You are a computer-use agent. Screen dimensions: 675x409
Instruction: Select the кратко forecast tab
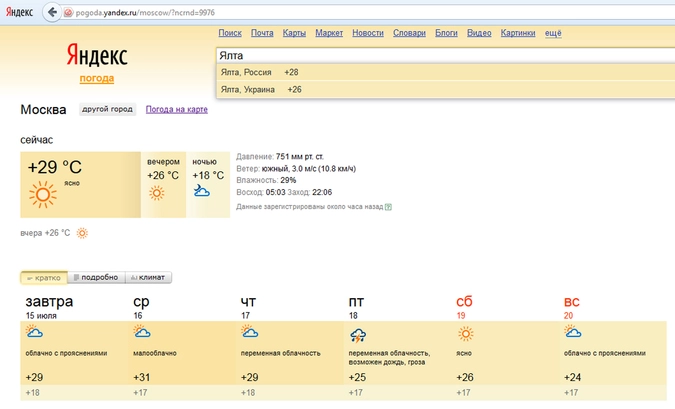coord(42,277)
